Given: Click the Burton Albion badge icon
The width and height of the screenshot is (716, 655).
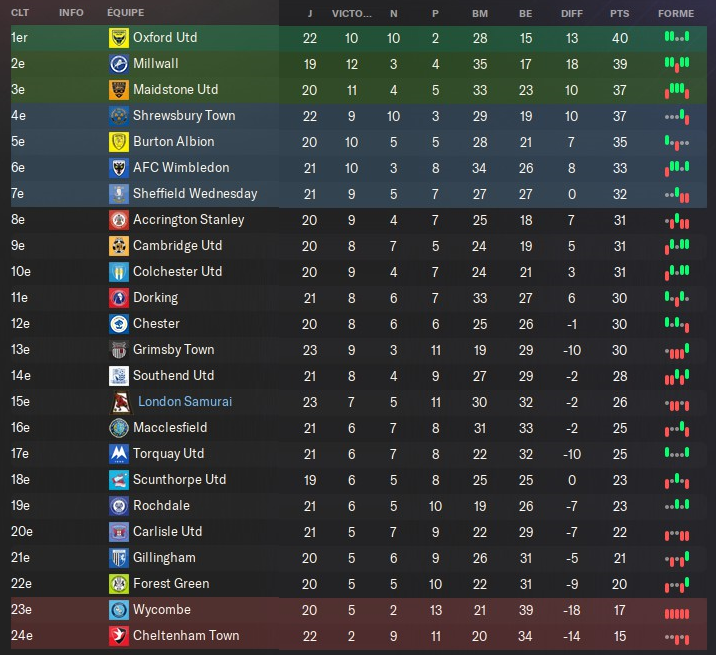Looking at the screenshot, I should tap(118, 142).
